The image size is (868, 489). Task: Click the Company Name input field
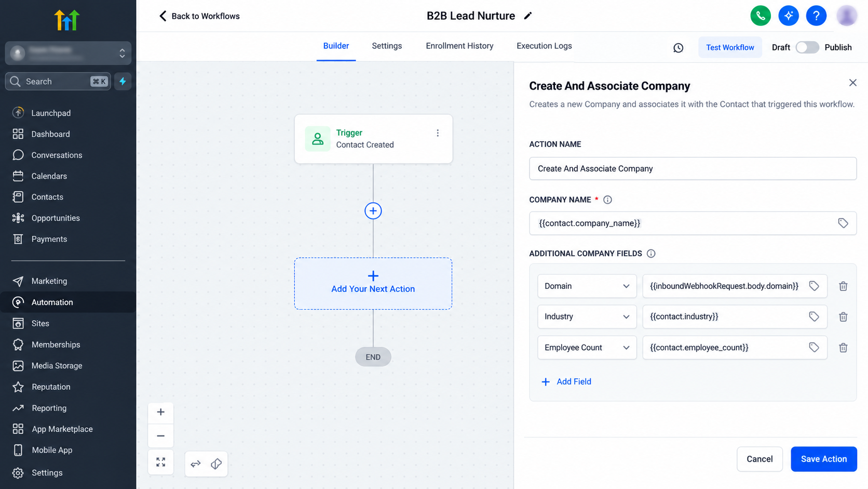[693, 223]
